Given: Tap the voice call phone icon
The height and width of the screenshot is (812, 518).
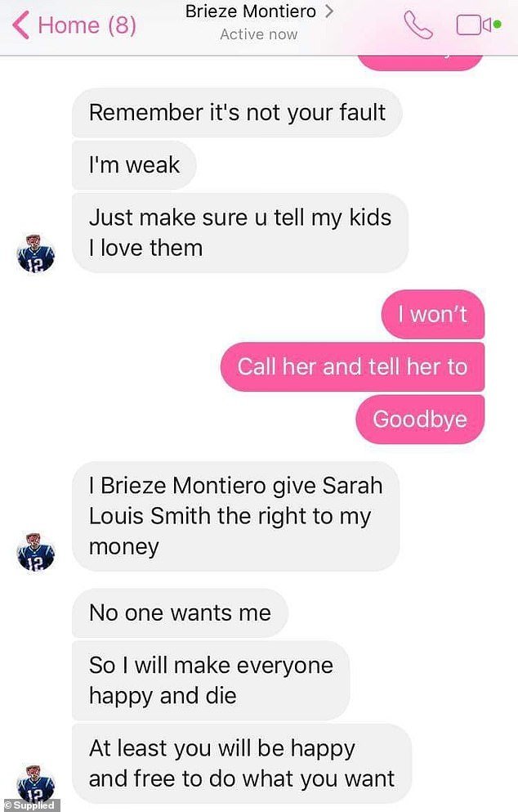Looking at the screenshot, I should (x=418, y=25).
